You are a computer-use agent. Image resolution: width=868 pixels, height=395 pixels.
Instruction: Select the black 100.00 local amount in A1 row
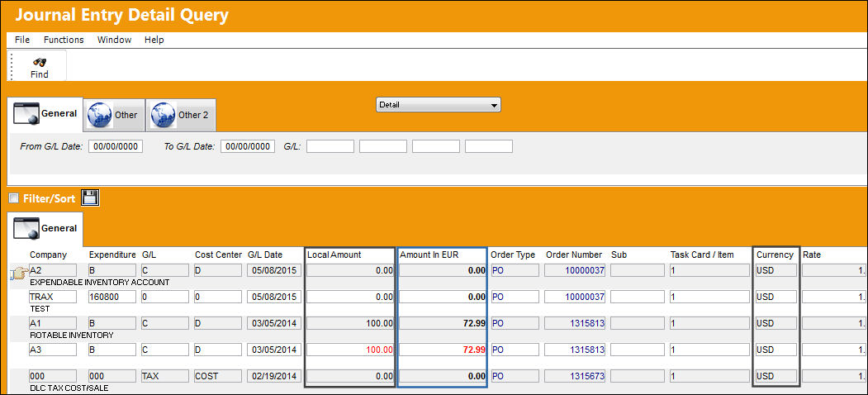350,323
